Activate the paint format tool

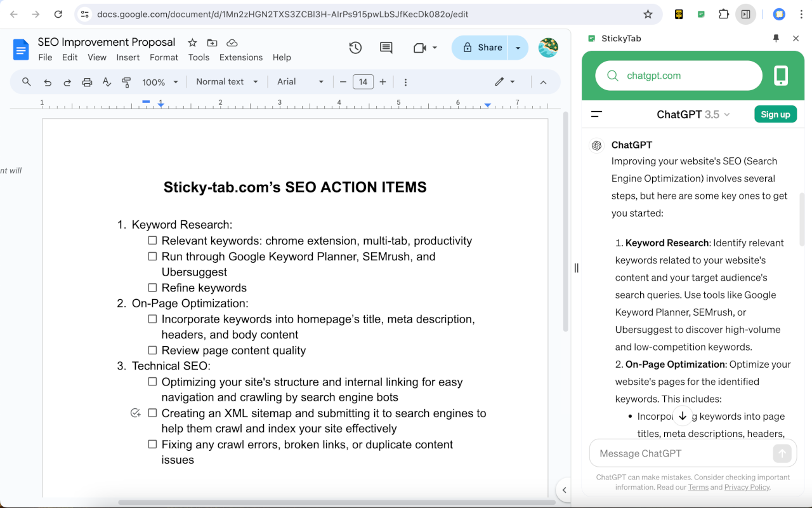coord(126,82)
